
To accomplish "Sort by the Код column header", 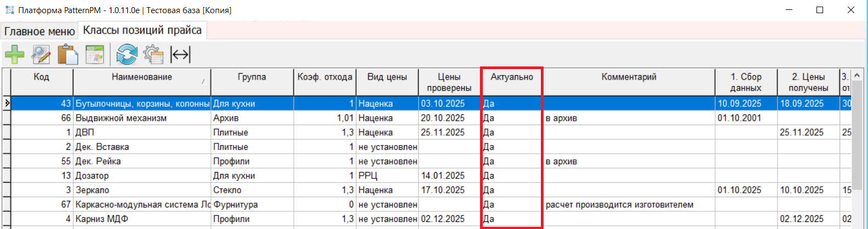I will (41, 77).
